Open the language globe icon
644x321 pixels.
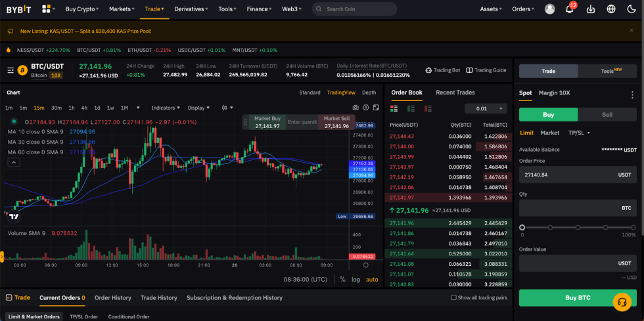(611, 9)
